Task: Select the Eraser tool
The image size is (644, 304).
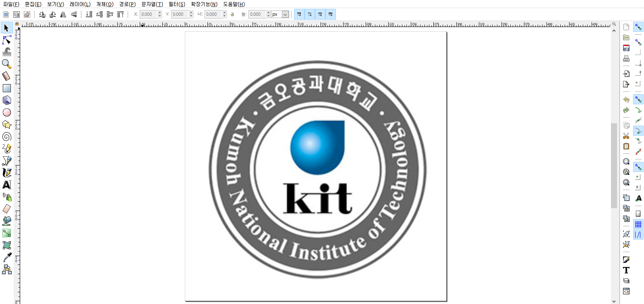Action: [6, 209]
